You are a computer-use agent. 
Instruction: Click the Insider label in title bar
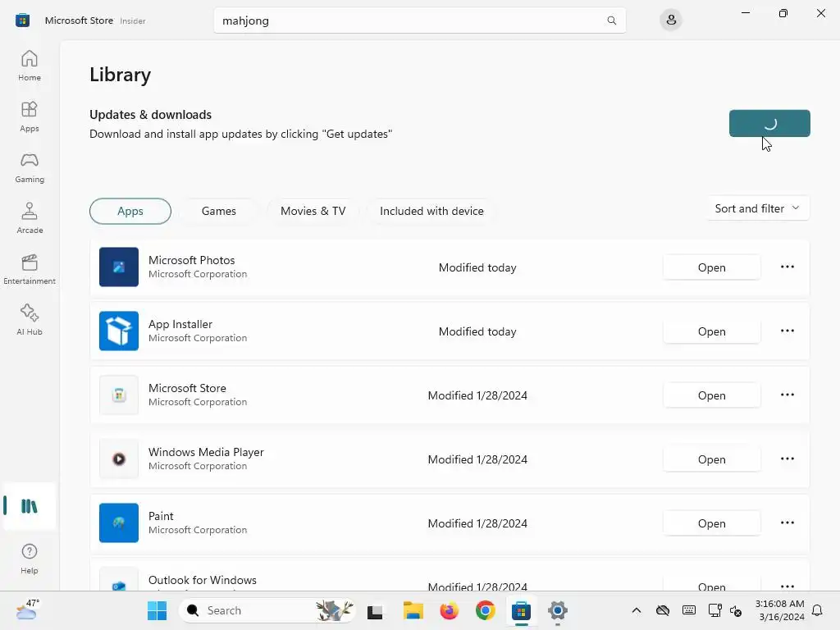(133, 21)
